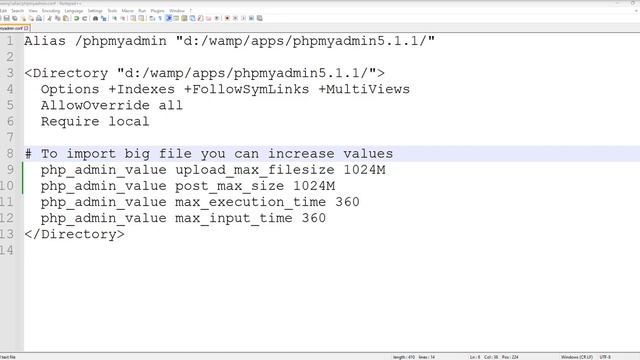Start macro recording with red Record icon

[227, 18]
